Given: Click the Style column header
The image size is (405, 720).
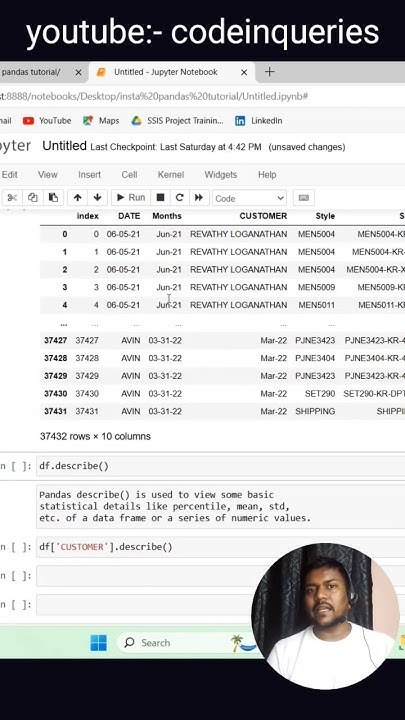Looking at the screenshot, I should coord(325,216).
